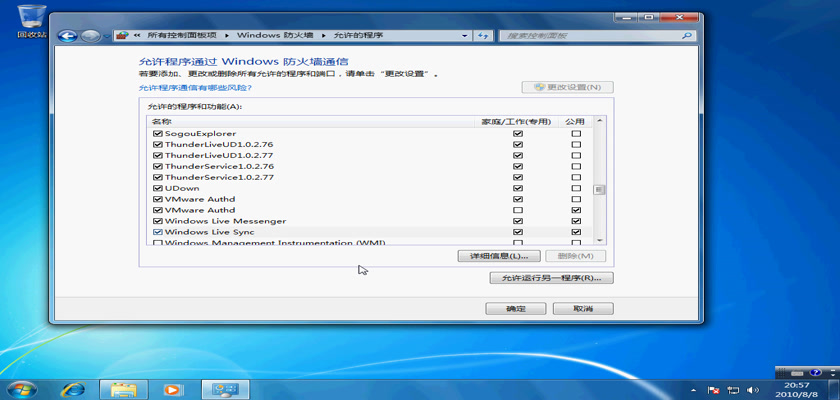840x400 pixels.
Task: Click the 名称 column header
Action: point(162,121)
